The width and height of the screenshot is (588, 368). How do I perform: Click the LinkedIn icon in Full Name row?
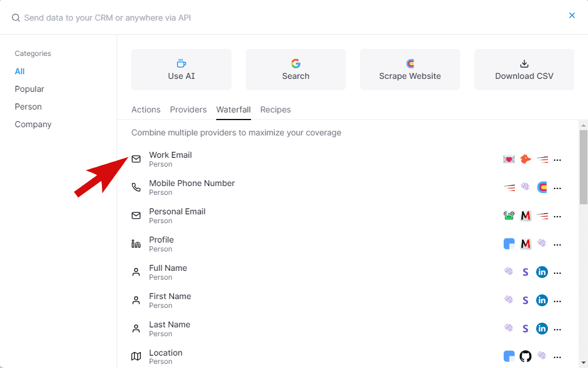click(542, 272)
